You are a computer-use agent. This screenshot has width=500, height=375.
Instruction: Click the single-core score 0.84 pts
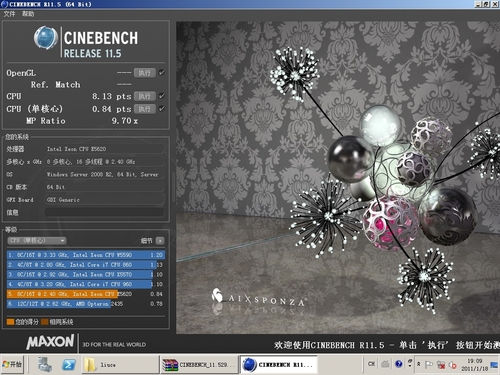coord(111,109)
